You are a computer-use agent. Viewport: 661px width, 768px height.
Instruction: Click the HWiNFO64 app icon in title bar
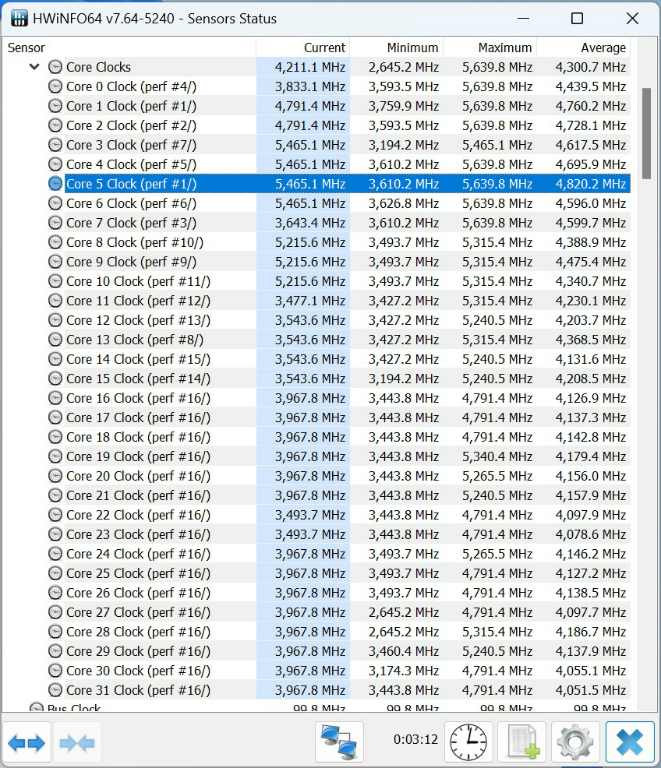(19, 18)
